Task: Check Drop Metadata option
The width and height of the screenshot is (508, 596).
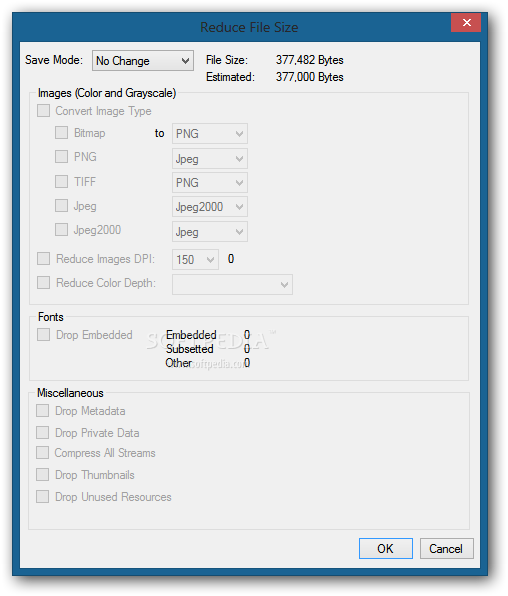Action: click(43, 411)
